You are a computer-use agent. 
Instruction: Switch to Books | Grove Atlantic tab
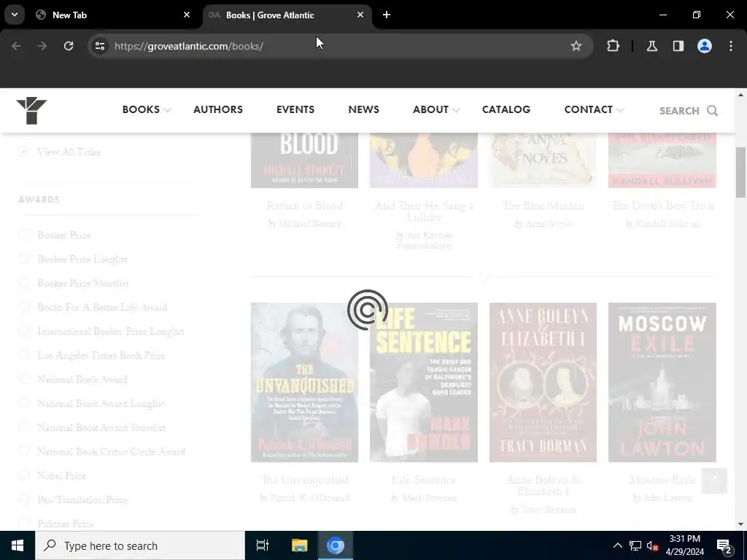point(287,15)
